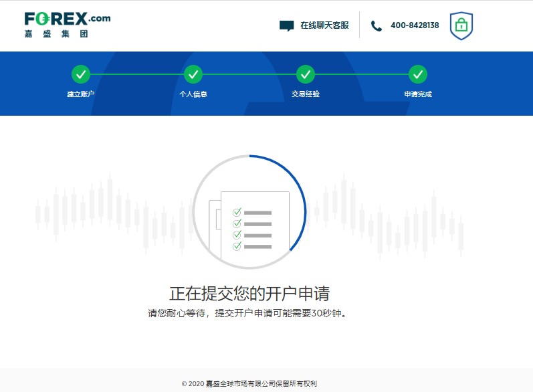Click the 嘉盛集团 text under logo
The width and height of the screenshot is (533, 392).
click(x=56, y=34)
